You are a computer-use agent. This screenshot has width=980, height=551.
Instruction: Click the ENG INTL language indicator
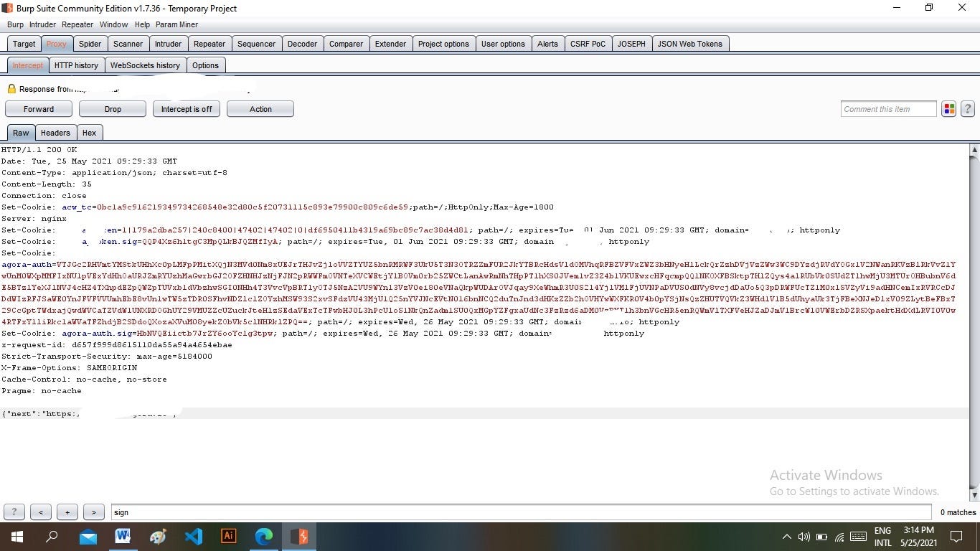[882, 537]
